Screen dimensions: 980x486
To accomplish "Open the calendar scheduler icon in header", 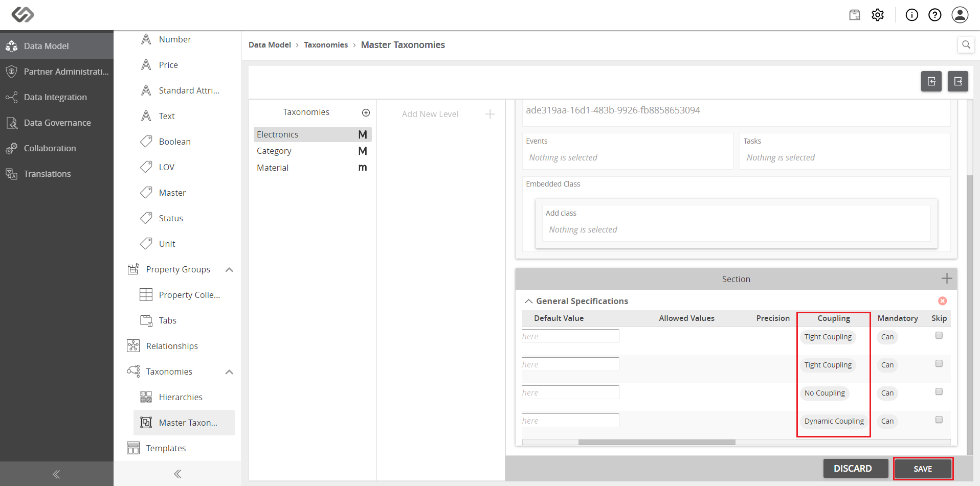I will point(855,15).
